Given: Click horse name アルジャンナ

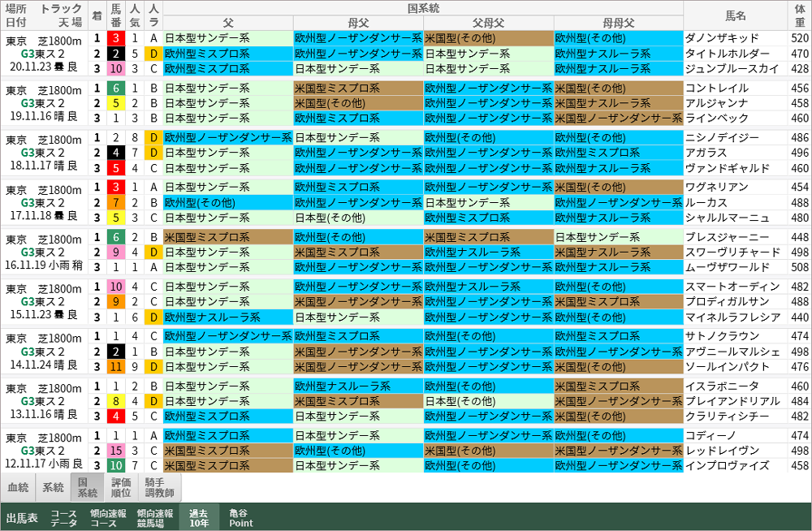Looking at the screenshot, I should (717, 103).
